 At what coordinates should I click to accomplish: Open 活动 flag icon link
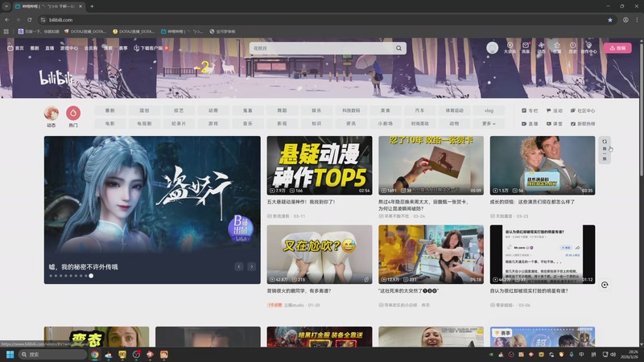tap(554, 111)
